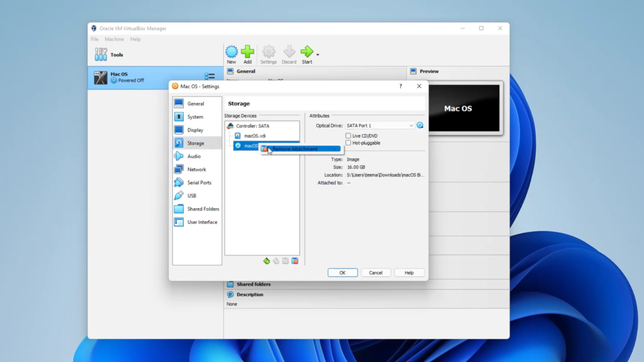This screenshot has width=644, height=362.
Task: Click the green add controller icon
Action: (267, 261)
